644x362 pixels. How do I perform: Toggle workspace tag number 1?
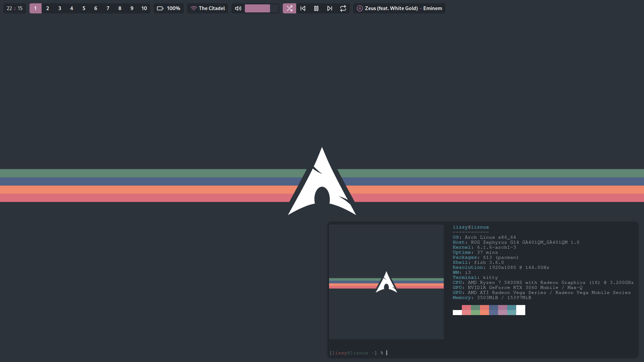click(35, 8)
